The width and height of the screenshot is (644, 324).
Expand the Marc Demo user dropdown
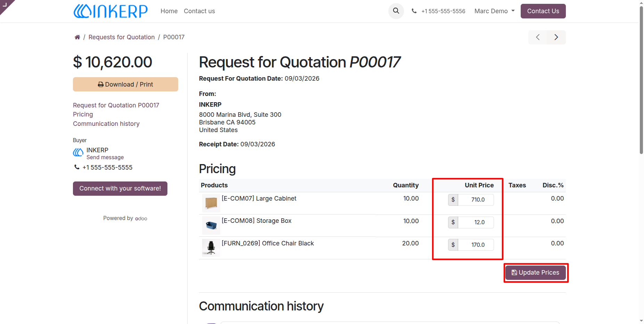495,11
